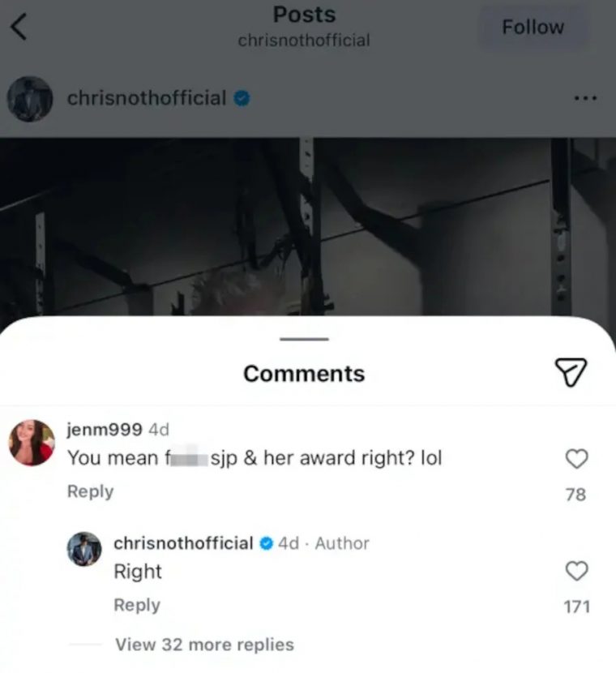This screenshot has width=616, height=673.
Task: Follow chrisnothofficial
Action: [x=533, y=27]
